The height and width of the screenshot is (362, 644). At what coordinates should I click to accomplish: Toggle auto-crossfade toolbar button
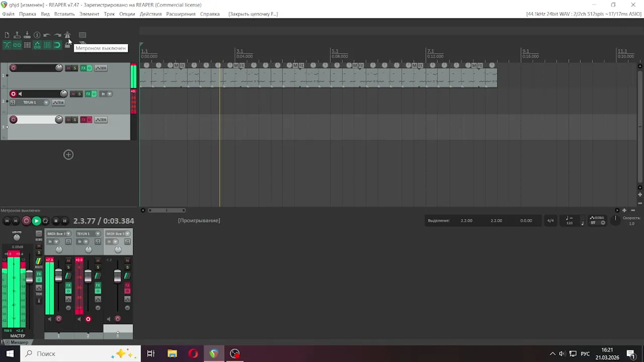click(7, 45)
